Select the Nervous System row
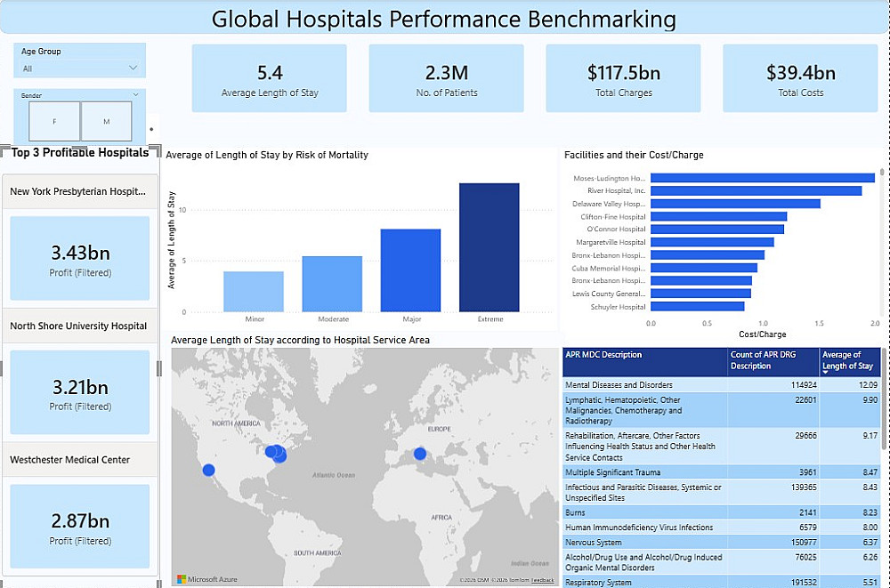The width and height of the screenshot is (890, 588). 722,542
